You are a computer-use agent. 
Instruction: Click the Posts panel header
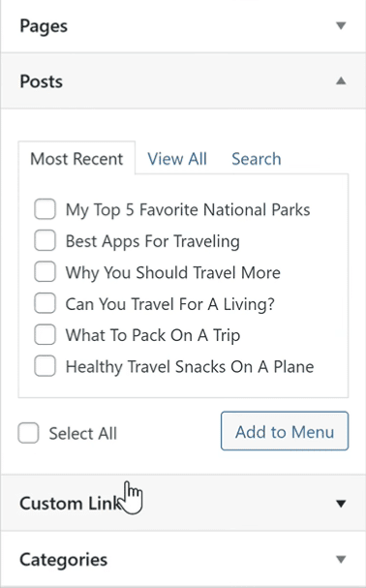tap(183, 81)
